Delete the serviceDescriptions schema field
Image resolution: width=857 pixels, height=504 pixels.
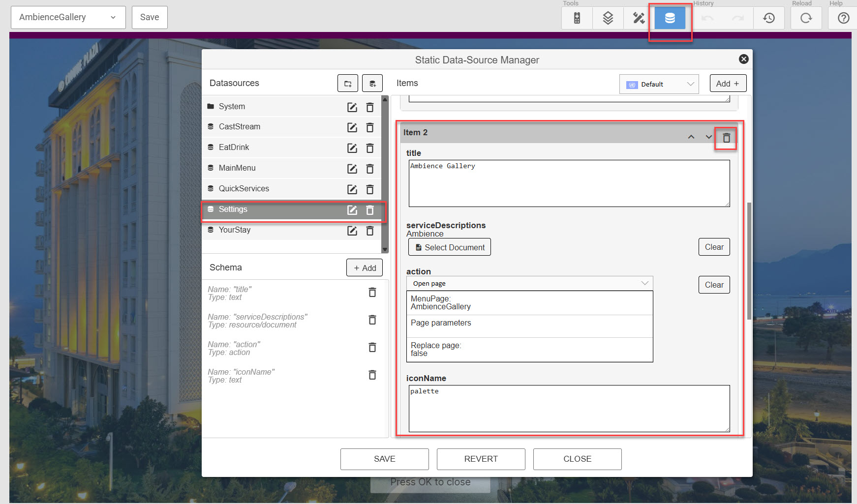pos(372,320)
